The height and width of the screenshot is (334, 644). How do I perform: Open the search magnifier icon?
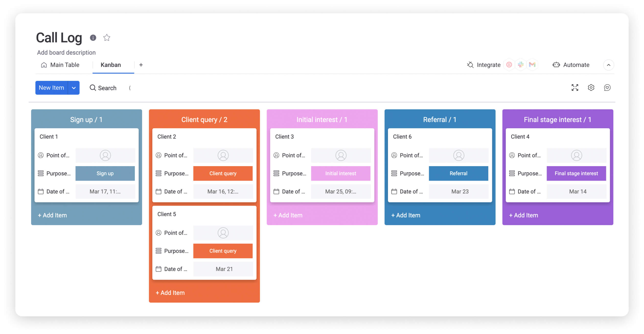click(93, 88)
